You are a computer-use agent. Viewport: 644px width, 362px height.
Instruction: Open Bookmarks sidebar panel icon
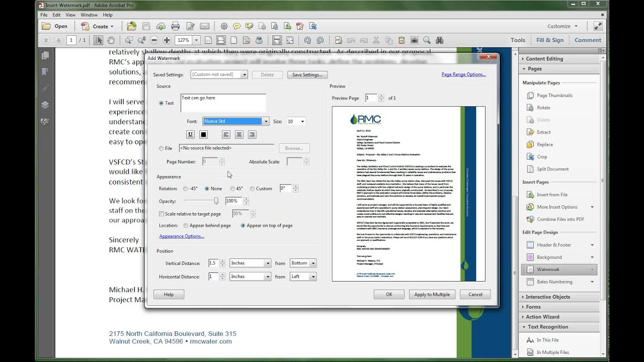pyautogui.click(x=45, y=72)
